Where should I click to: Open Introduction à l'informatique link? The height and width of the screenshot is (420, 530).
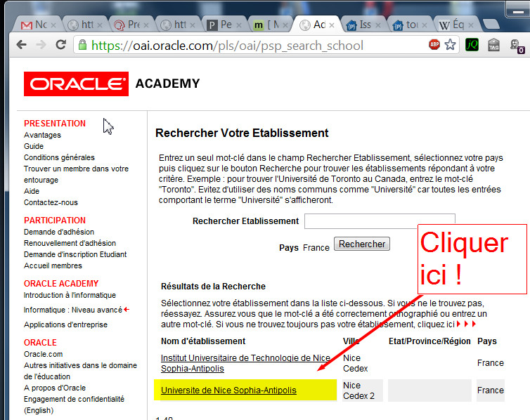70,295
